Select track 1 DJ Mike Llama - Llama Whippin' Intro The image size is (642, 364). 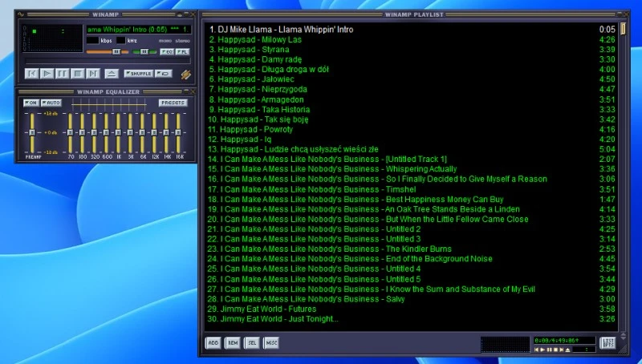pyautogui.click(x=411, y=30)
